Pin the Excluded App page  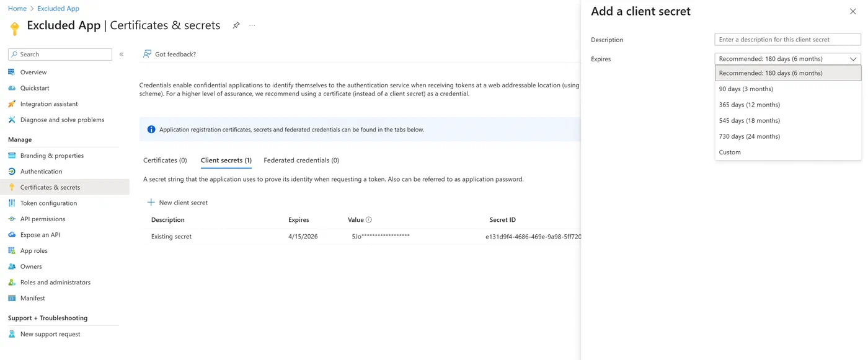pos(236,25)
